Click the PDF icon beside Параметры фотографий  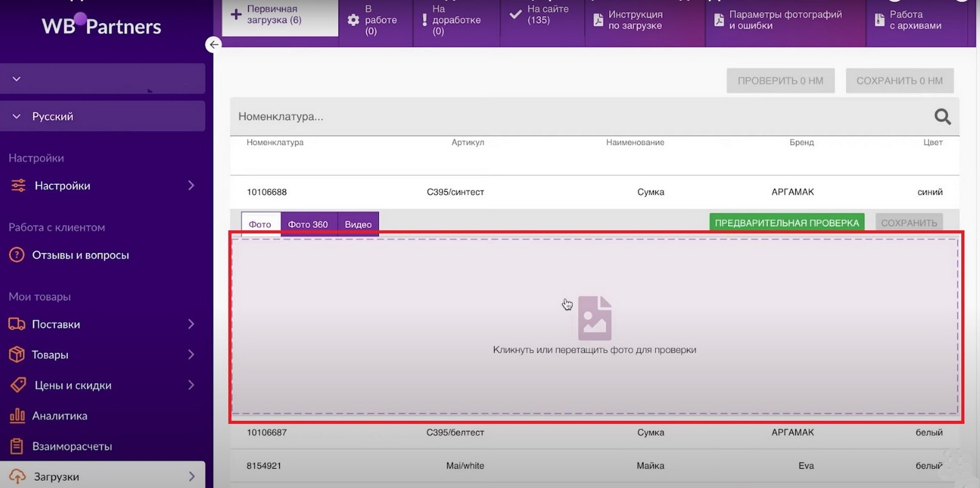[x=719, y=20]
